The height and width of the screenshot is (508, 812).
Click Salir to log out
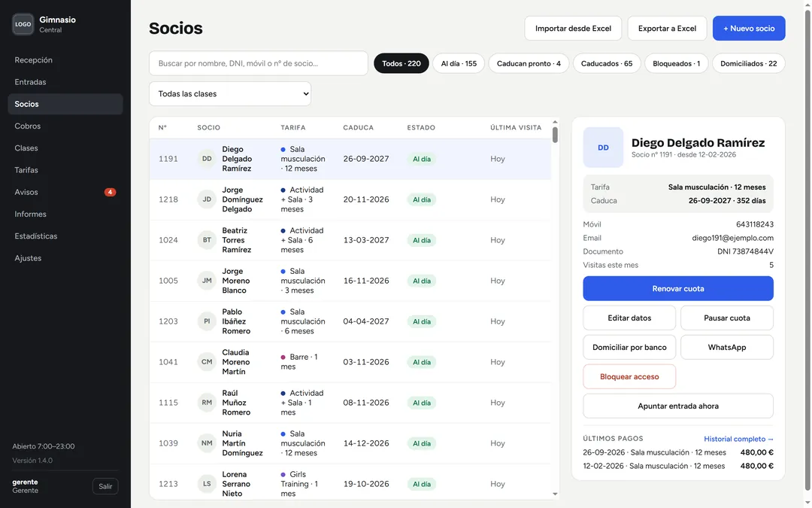pyautogui.click(x=105, y=486)
